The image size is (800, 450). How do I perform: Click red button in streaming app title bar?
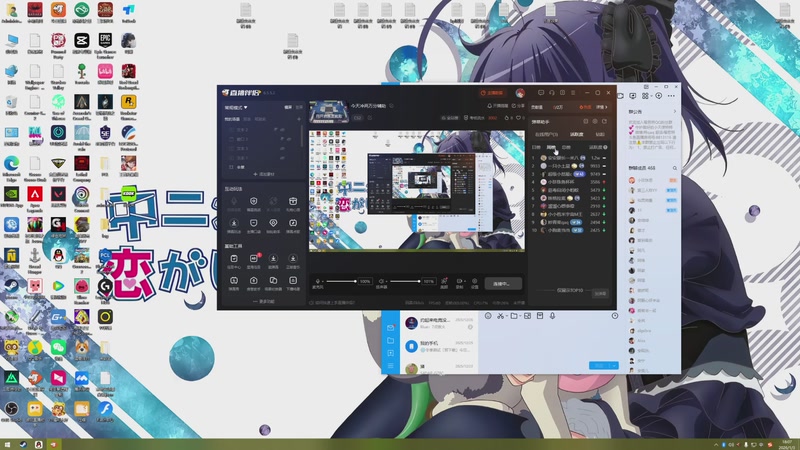[492, 93]
